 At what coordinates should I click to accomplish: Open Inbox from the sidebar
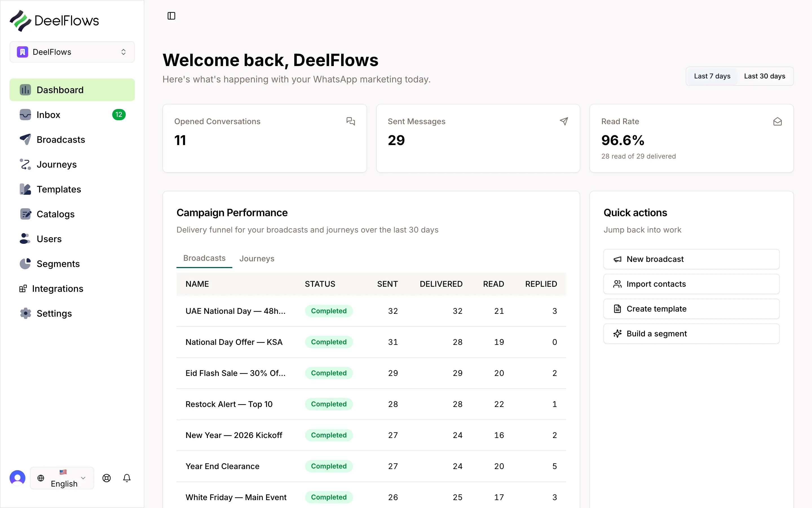[72, 115]
